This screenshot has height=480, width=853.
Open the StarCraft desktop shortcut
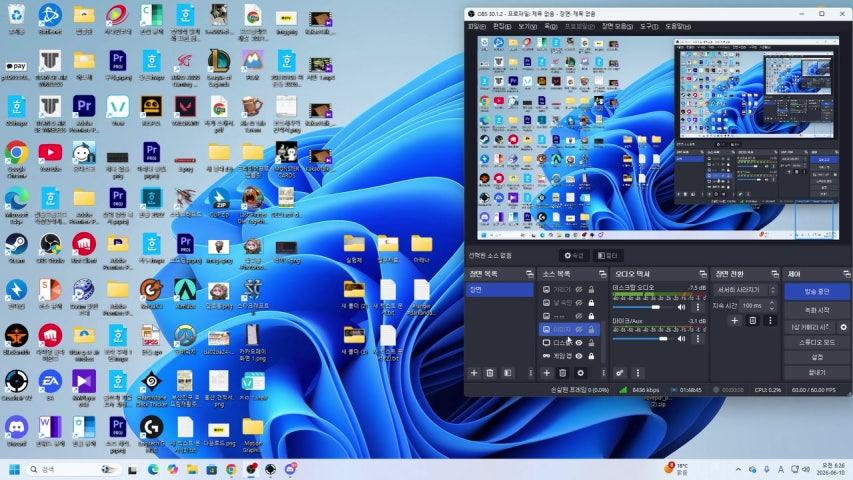[x=252, y=292]
